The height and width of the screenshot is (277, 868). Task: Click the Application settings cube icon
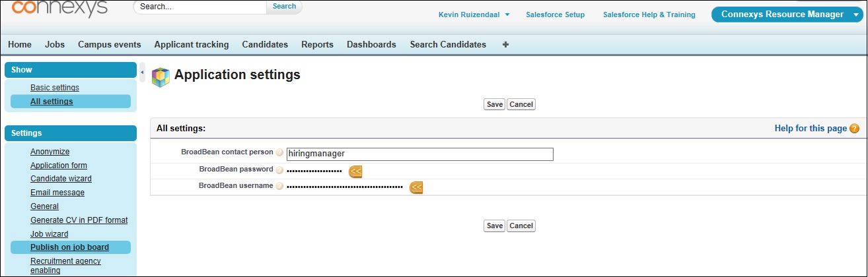click(x=161, y=77)
